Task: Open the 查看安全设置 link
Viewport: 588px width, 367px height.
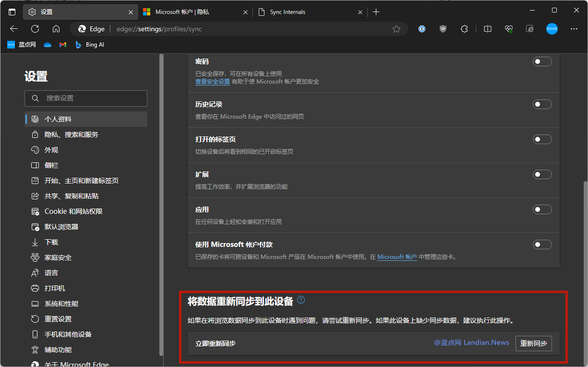Action: (x=213, y=81)
